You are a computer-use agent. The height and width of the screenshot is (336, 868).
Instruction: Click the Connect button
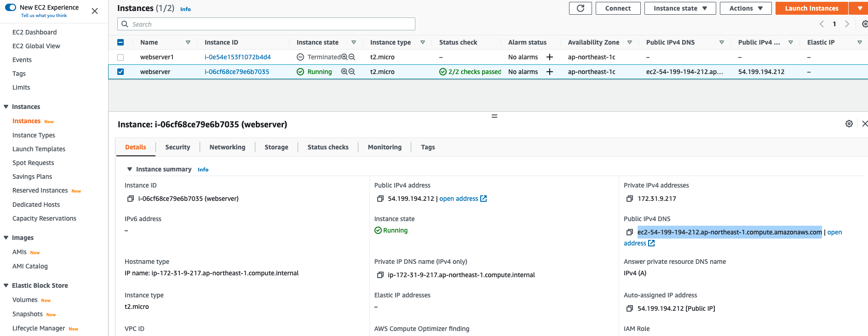(618, 8)
